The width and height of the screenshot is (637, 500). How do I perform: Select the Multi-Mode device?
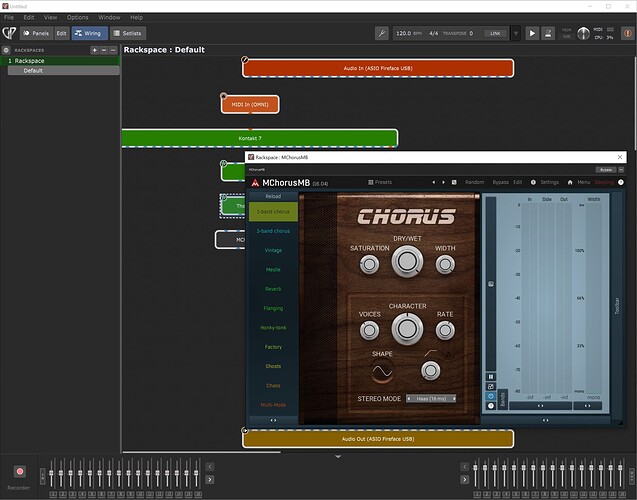click(x=273, y=405)
